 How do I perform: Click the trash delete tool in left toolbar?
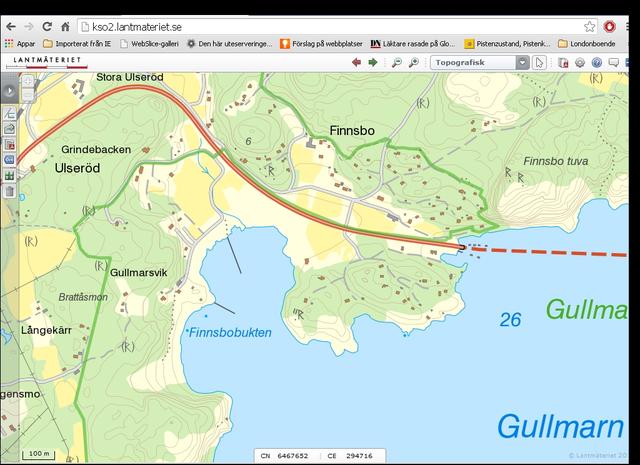[9, 191]
